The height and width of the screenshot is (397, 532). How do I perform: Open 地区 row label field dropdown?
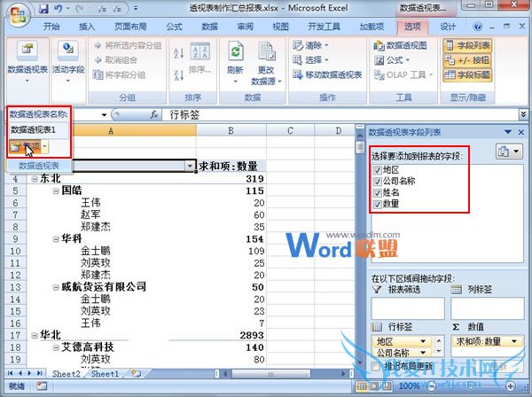pyautogui.click(x=423, y=341)
